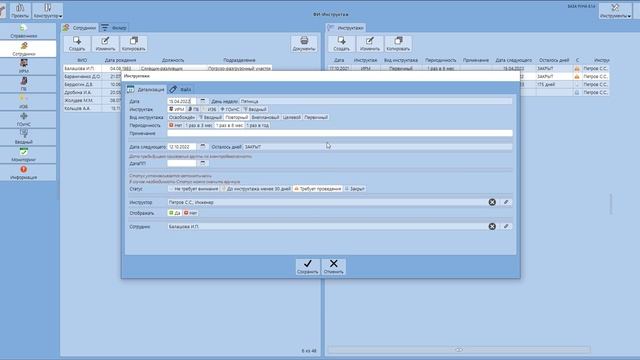Click Изменить in the employees panel
The height and width of the screenshot is (360, 640).
[105, 44]
